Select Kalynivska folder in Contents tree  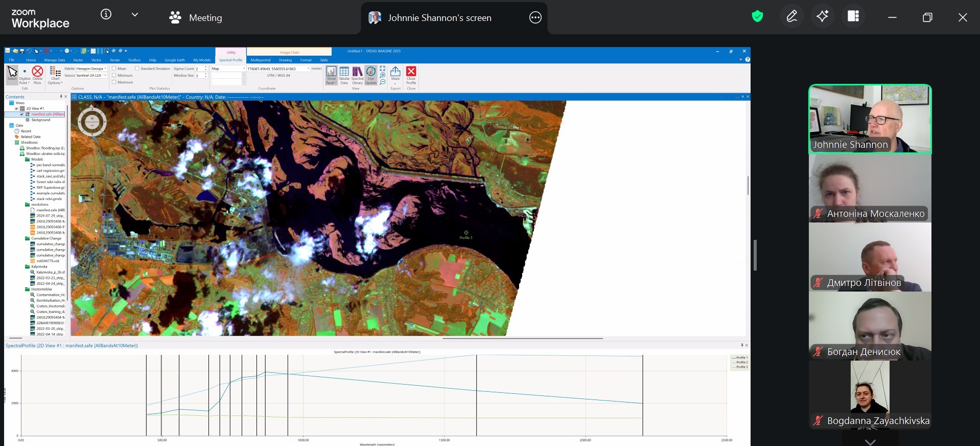click(x=39, y=266)
